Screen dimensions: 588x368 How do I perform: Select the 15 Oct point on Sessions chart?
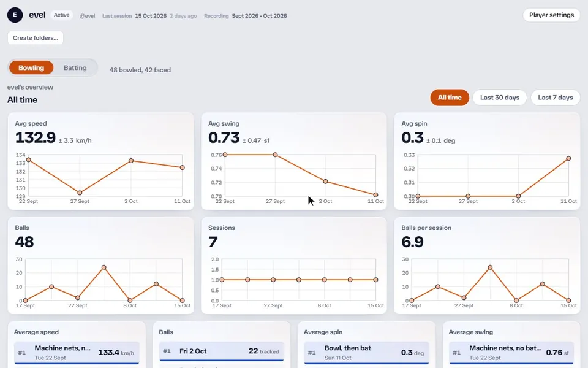375,280
